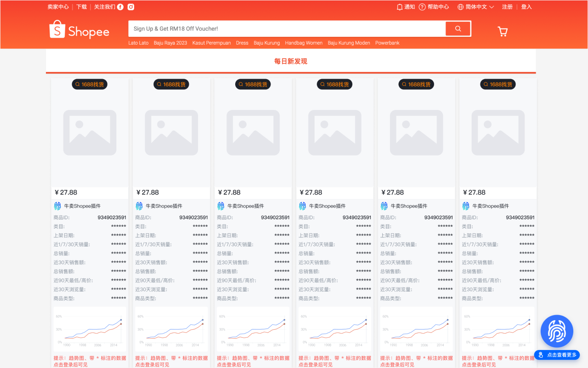Go to 帮助中心 help center
Image resolution: width=588 pixels, height=368 pixels.
pyautogui.click(x=438, y=7)
